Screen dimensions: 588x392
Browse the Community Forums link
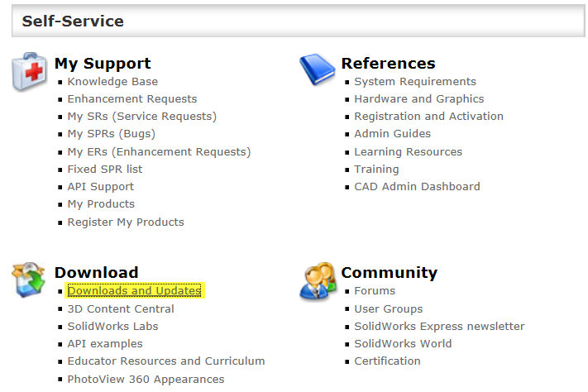click(375, 291)
